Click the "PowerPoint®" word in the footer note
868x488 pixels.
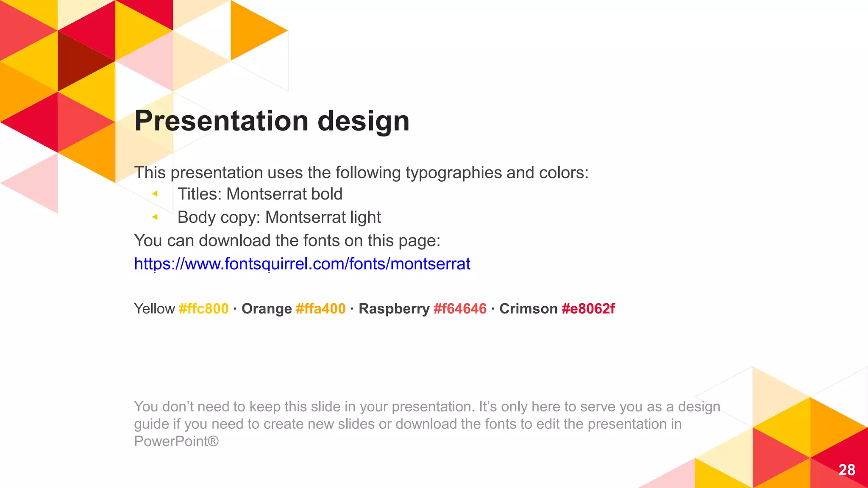[x=176, y=441]
